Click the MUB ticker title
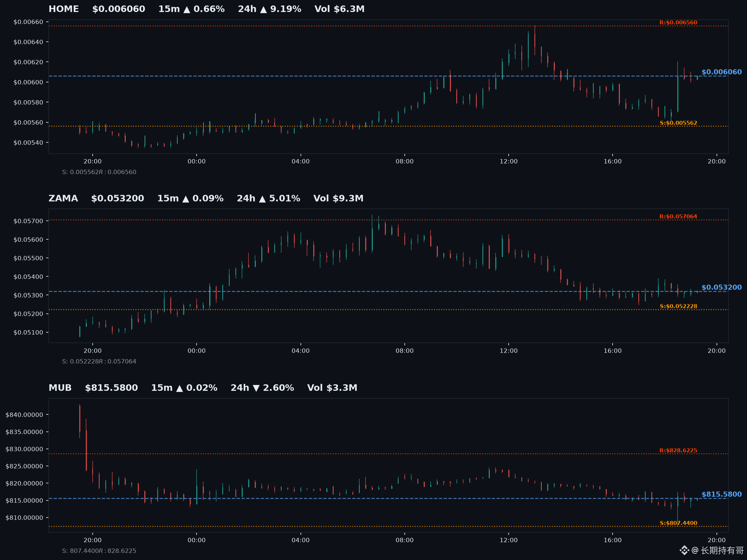747x560 pixels. (60, 388)
